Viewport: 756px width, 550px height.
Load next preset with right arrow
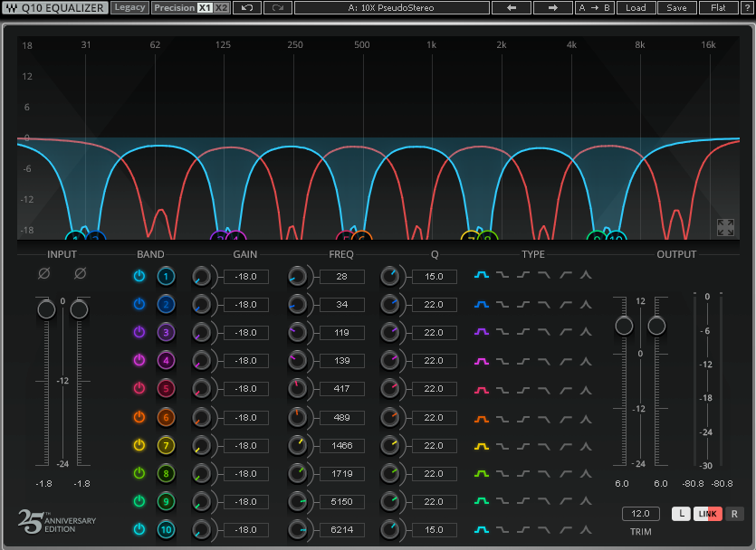click(x=553, y=8)
